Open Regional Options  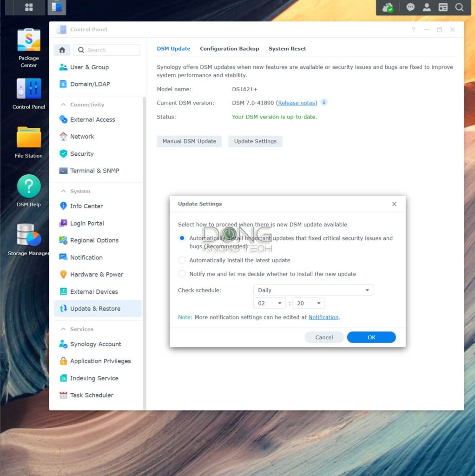98,240
